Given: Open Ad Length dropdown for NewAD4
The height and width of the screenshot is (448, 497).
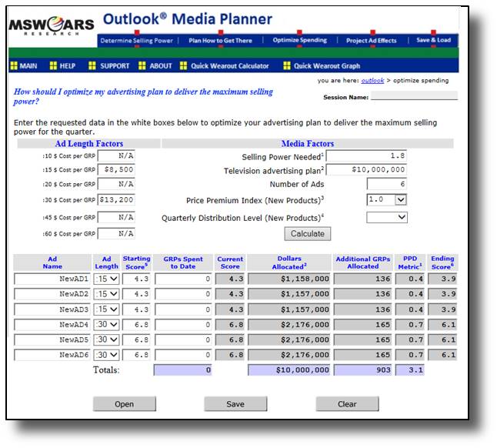Looking at the screenshot, I should (106, 324).
